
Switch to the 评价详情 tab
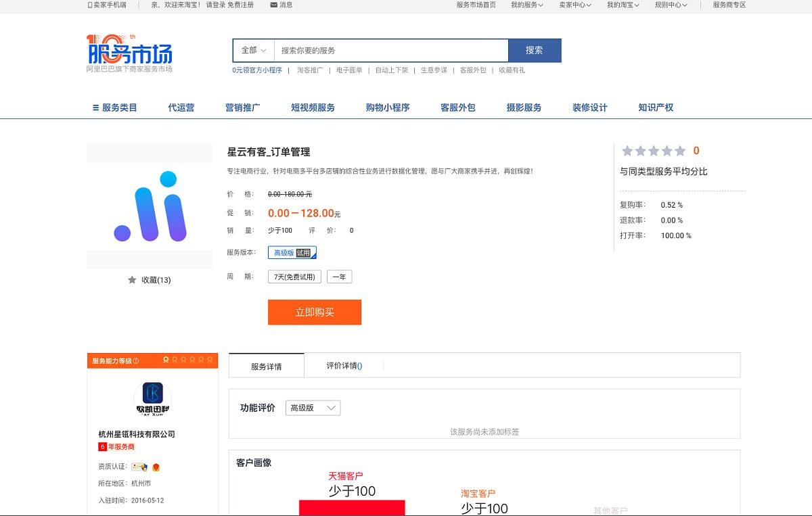pos(344,366)
